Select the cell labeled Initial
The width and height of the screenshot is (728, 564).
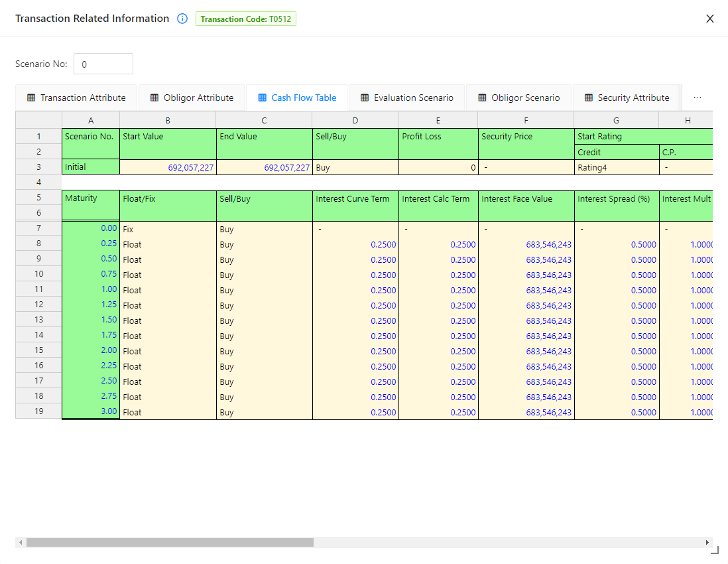coord(90,167)
